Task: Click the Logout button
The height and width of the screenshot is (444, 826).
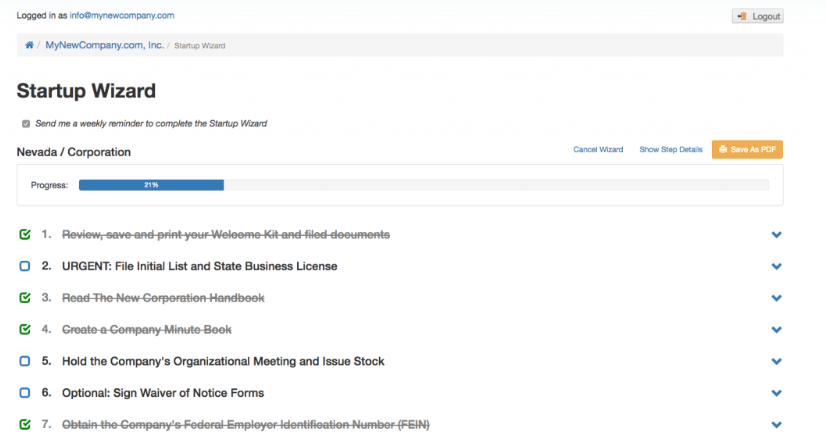Action: pyautogui.click(x=758, y=16)
